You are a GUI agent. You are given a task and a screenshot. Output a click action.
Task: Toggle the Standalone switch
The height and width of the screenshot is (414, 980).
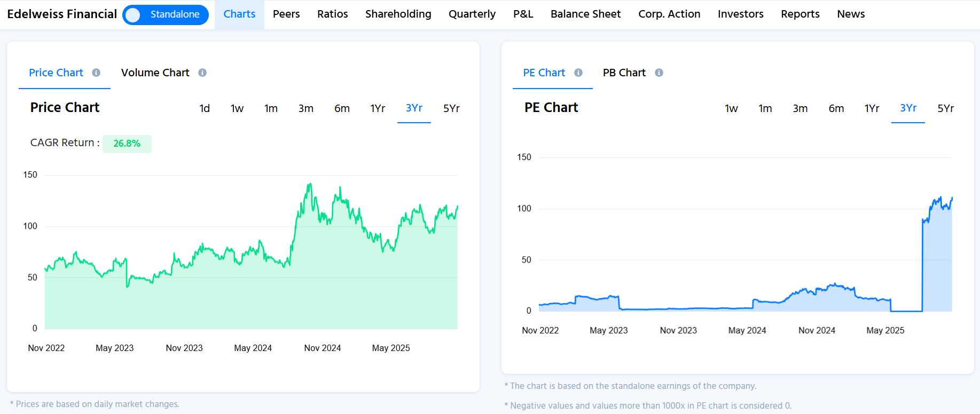coord(165,14)
